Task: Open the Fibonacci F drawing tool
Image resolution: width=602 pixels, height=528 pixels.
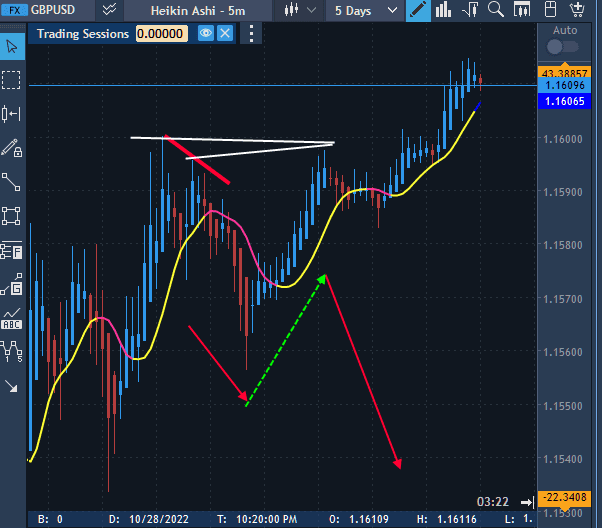Action: [x=12, y=250]
